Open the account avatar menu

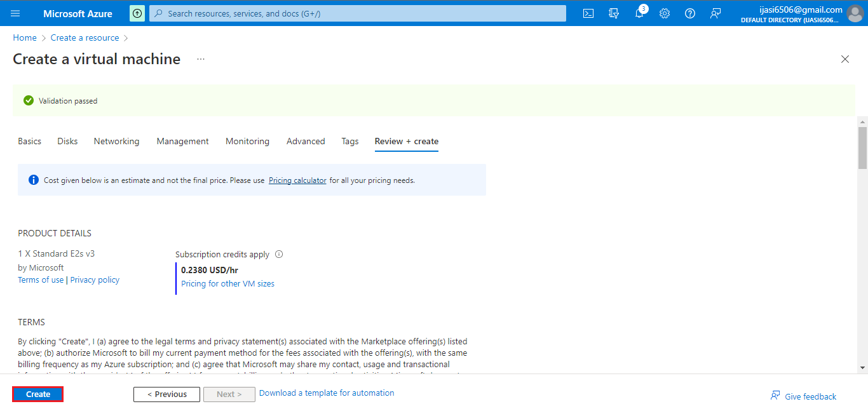(x=855, y=13)
